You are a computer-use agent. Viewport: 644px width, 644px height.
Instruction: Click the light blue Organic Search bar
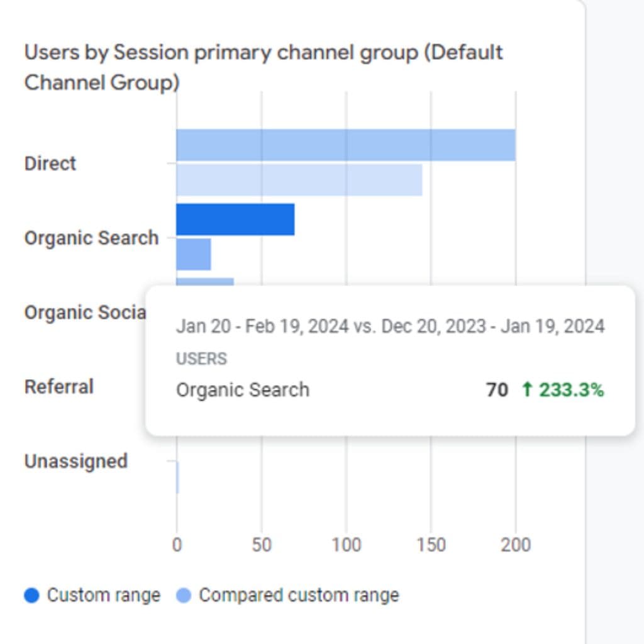tap(194, 254)
